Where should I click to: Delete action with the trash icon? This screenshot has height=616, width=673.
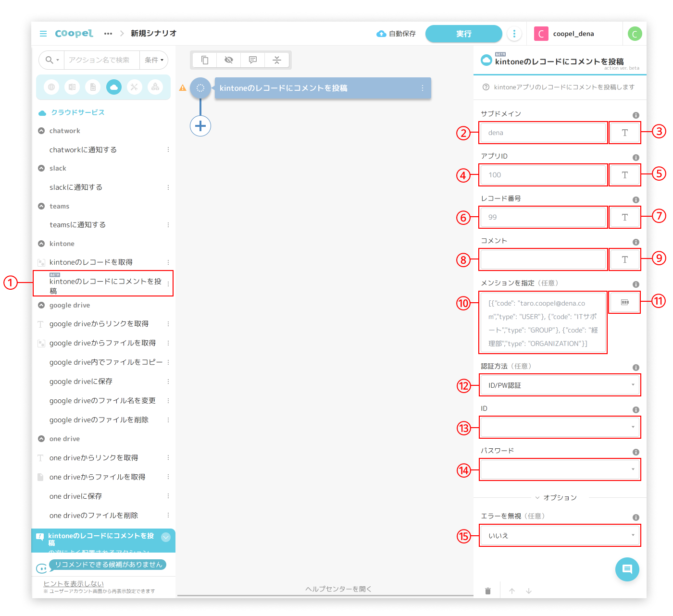coord(488,591)
